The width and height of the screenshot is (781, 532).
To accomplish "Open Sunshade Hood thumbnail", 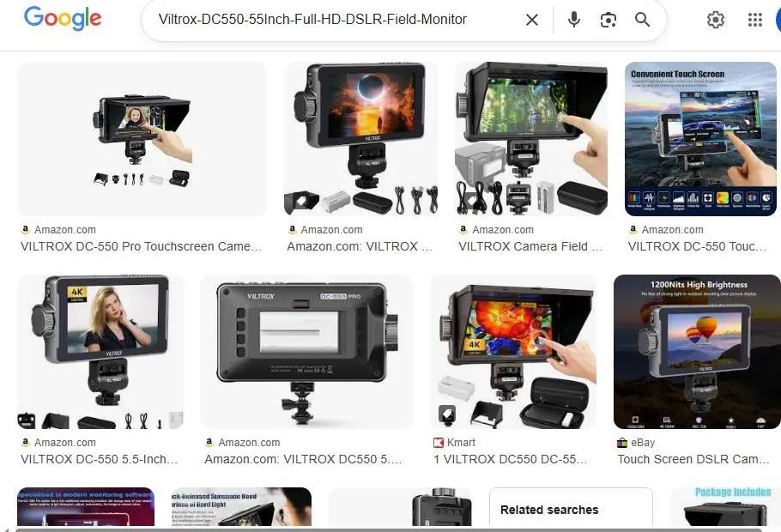I will pyautogui.click(x=241, y=507).
